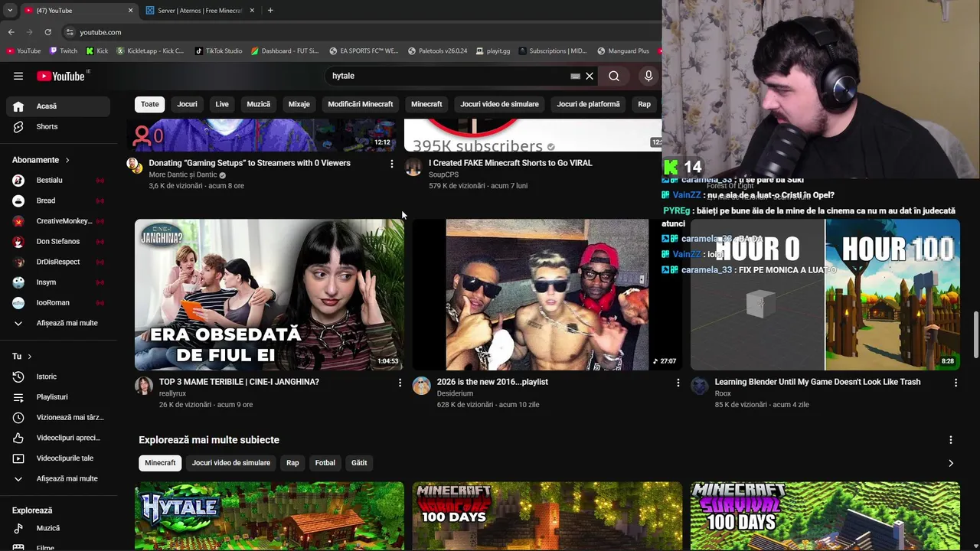Open more options for Learning Blender video
This screenshot has width=980, height=551.
[955, 382]
